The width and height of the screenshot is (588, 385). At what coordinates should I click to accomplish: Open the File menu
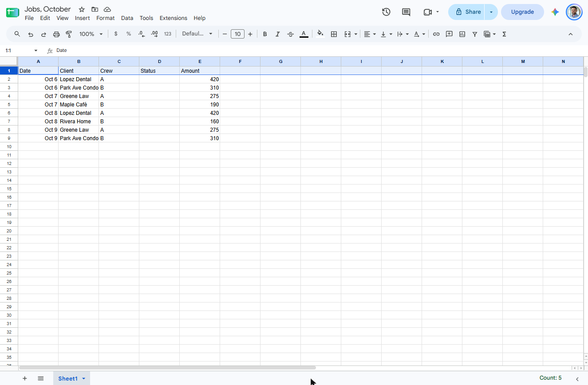[29, 18]
